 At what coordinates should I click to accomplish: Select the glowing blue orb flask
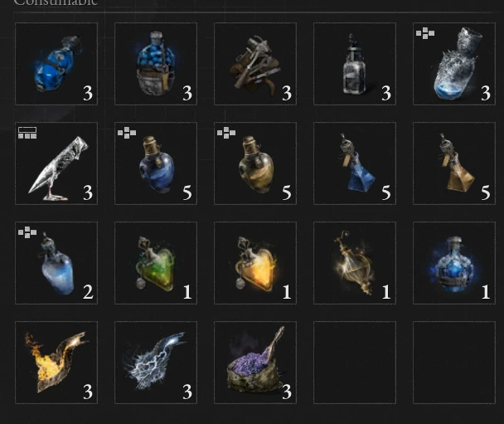454,263
